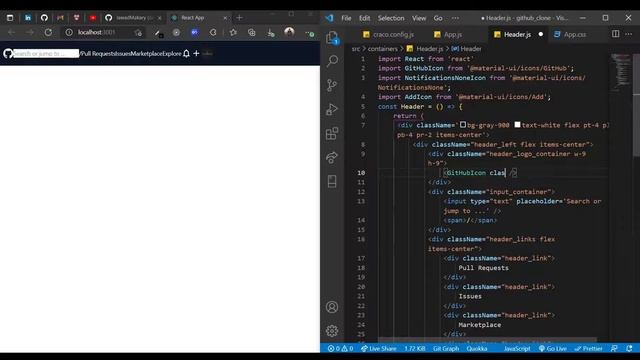This screenshot has height=360, width=640.
Task: Click the VS Code status bar notifications bell
Action: pos(629,348)
